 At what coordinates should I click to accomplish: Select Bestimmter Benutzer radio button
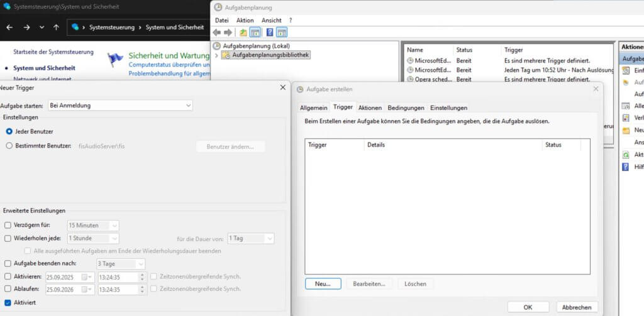point(9,146)
